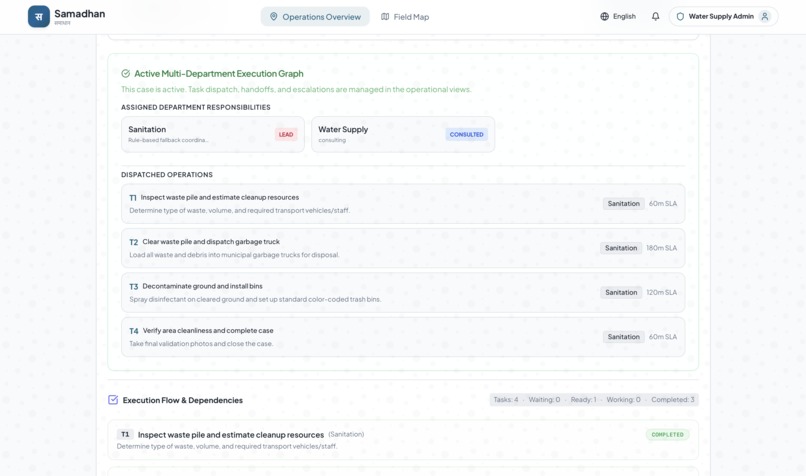Click Sanitation tag on the T4 row
Screen dimensions: 806x476
(x=624, y=337)
